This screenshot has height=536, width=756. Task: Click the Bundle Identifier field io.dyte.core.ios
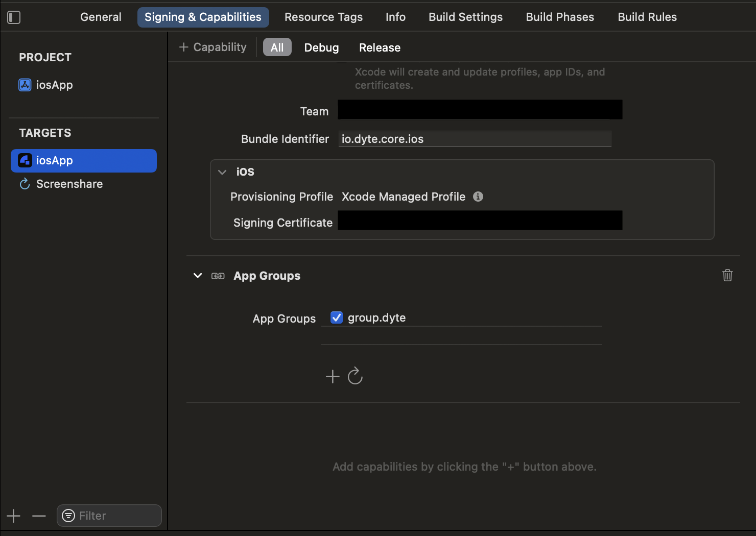pyautogui.click(x=475, y=138)
